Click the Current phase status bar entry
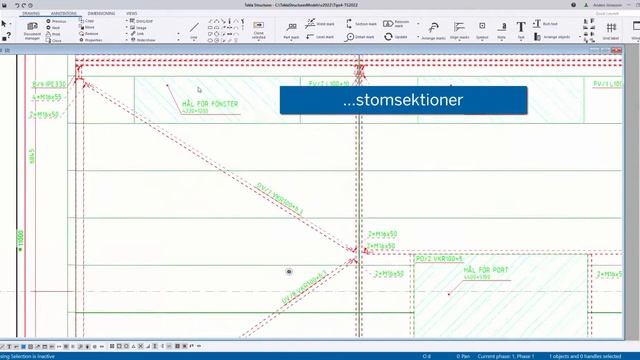Viewport: 640px width, 360px height. 506,356
